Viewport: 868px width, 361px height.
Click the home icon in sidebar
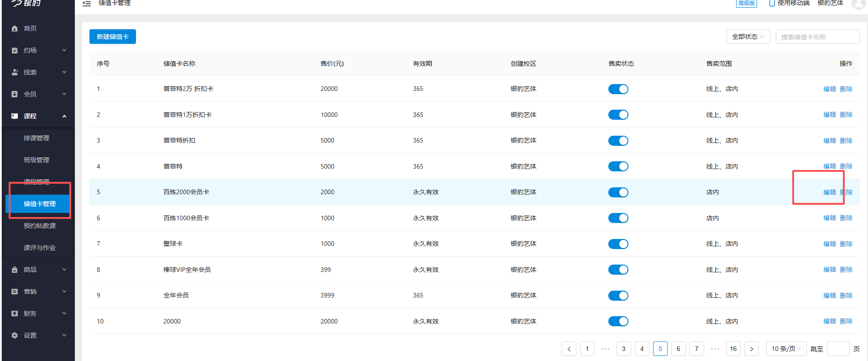[15, 28]
